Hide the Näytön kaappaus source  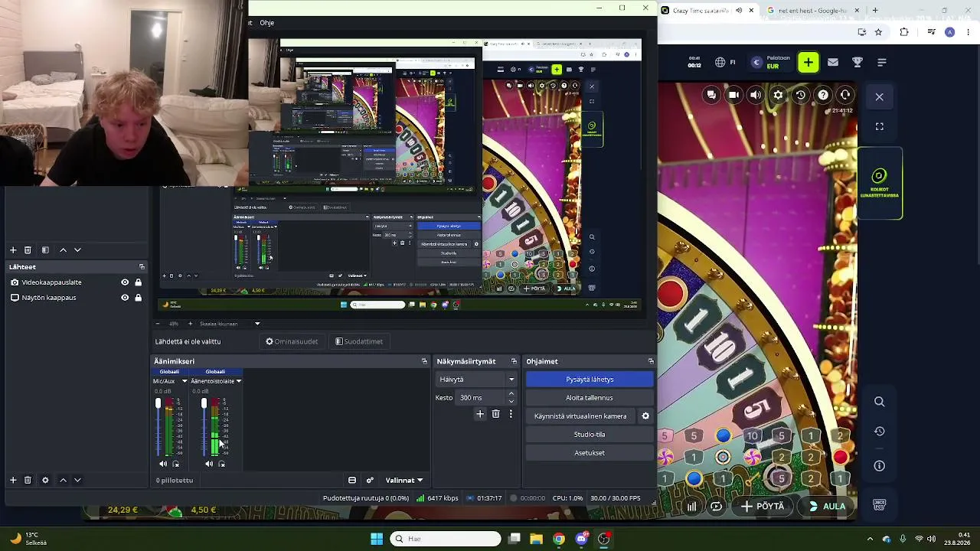(125, 298)
